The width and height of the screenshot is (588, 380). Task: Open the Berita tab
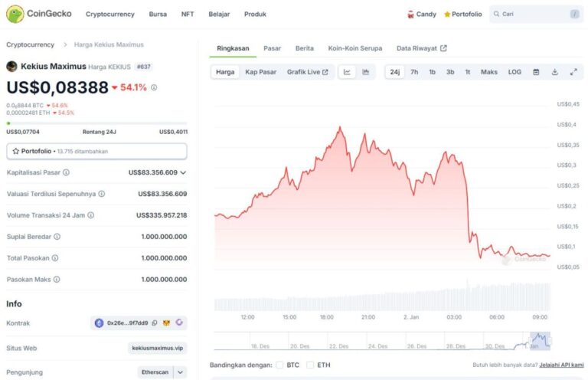pos(304,48)
